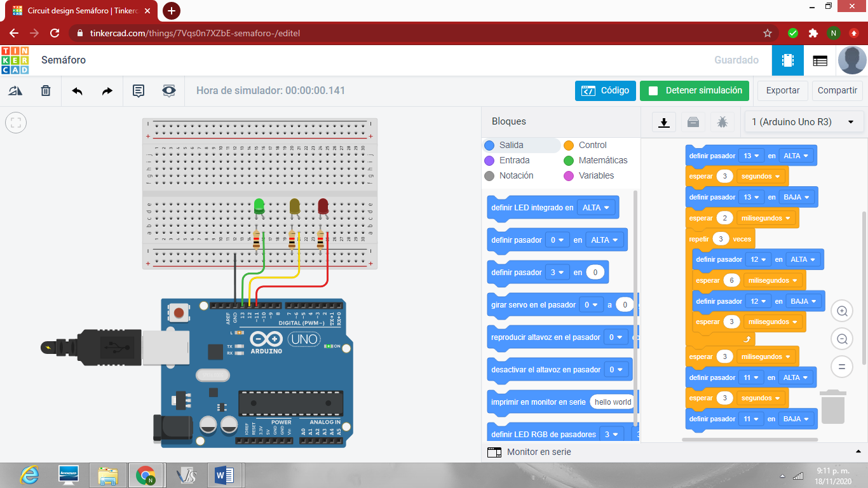The height and width of the screenshot is (488, 868).
Task: Open the Código panel button
Action: coord(605,91)
